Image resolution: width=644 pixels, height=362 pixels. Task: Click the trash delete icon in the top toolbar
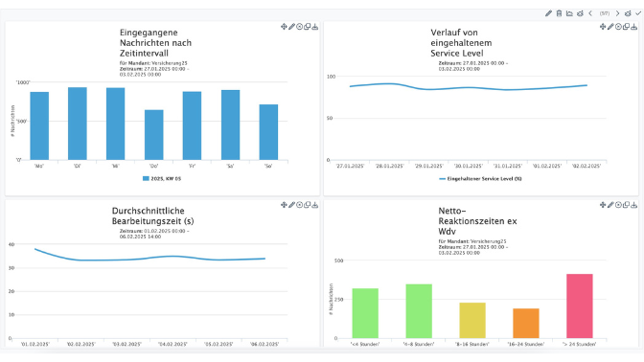point(559,13)
